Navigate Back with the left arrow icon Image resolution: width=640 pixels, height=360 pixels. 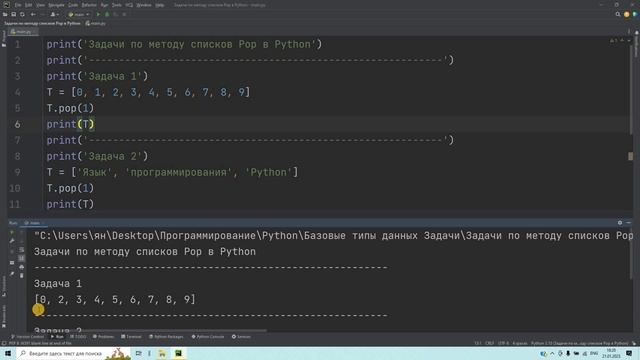pyautogui.click(x=33, y=14)
